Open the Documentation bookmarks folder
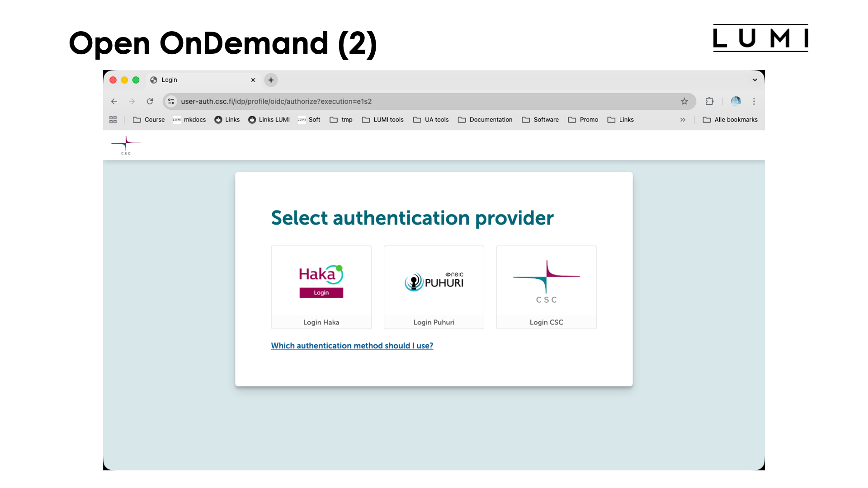Image resolution: width=868 pixels, height=488 pixels. tap(485, 120)
